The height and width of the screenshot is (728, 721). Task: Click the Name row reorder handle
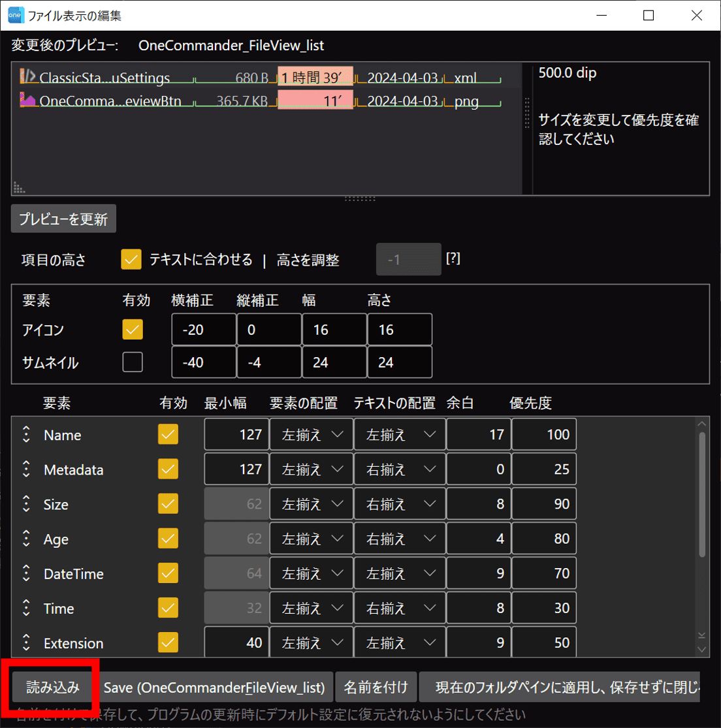(x=27, y=435)
